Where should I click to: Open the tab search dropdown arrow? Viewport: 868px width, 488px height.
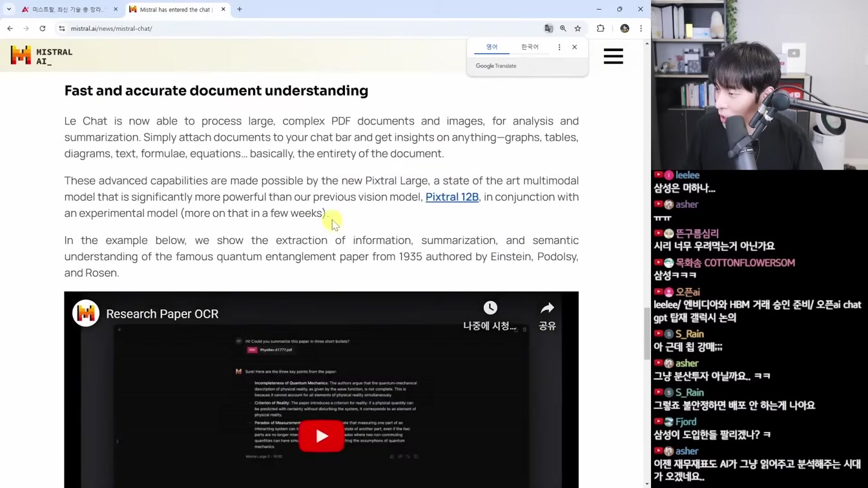(9, 9)
